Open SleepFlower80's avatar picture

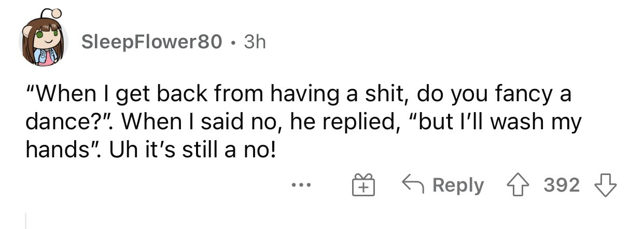pyautogui.click(x=44, y=42)
